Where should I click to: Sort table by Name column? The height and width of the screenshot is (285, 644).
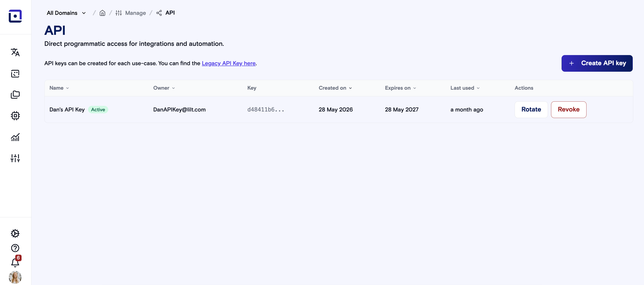59,88
